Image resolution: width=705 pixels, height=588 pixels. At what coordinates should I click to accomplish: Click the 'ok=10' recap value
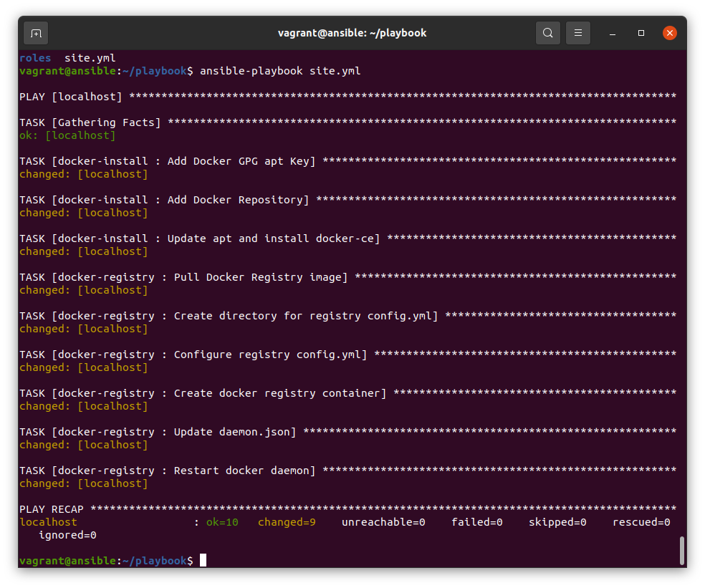pyautogui.click(x=222, y=522)
